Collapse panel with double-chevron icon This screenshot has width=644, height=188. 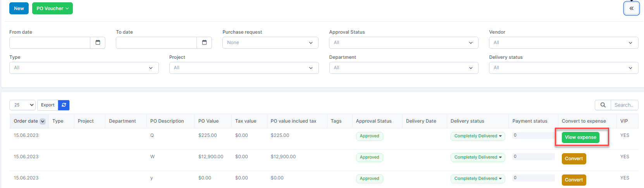click(631, 8)
